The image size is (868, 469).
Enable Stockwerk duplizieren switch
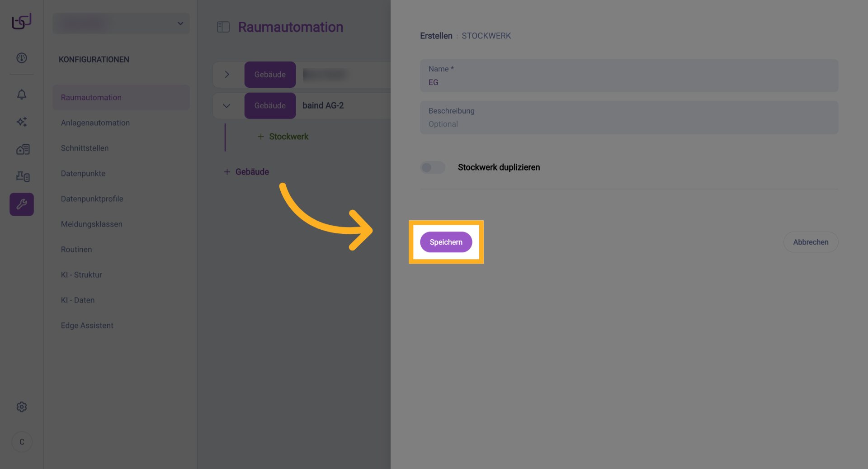433,167
